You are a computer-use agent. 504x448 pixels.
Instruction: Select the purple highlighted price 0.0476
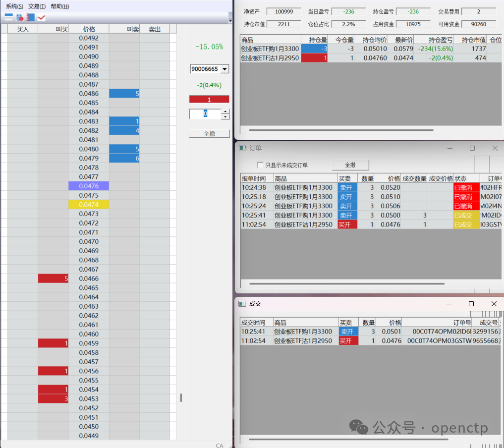click(89, 186)
